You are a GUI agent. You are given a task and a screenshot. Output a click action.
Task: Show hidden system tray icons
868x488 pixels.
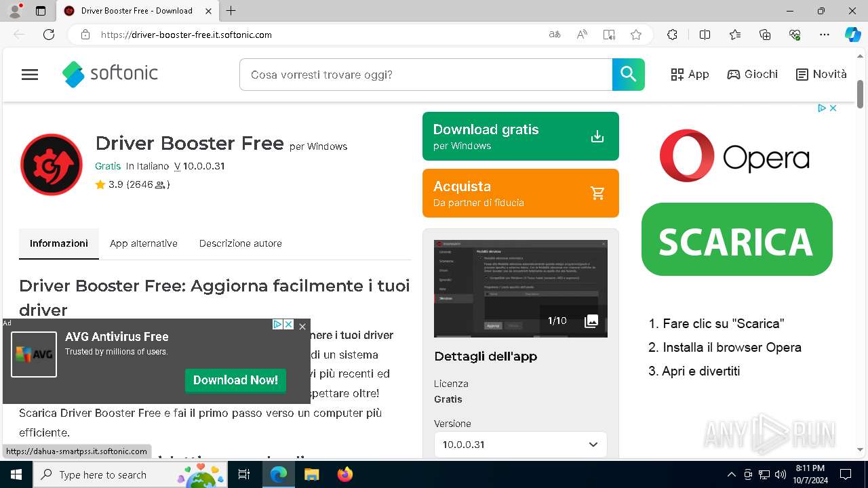point(731,474)
